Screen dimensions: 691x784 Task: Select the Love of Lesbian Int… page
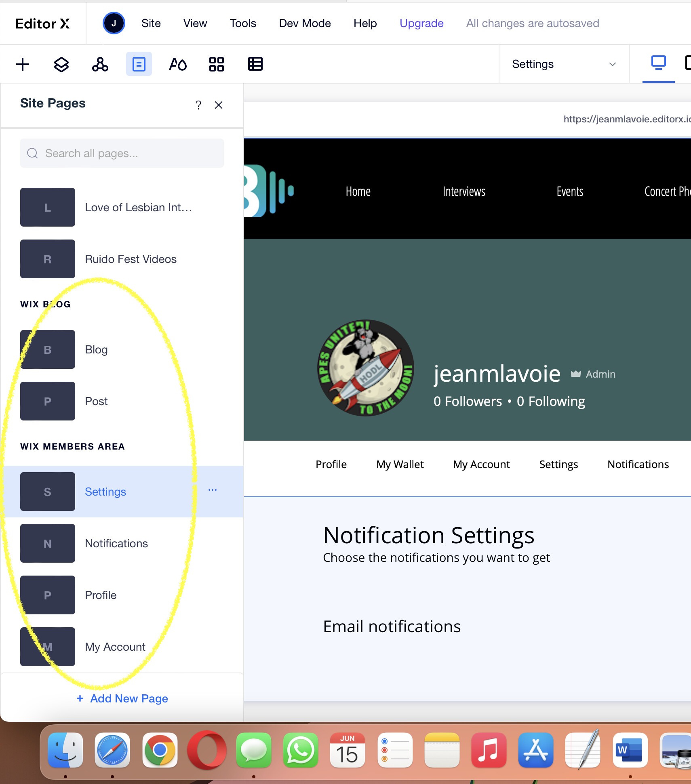pyautogui.click(x=122, y=207)
